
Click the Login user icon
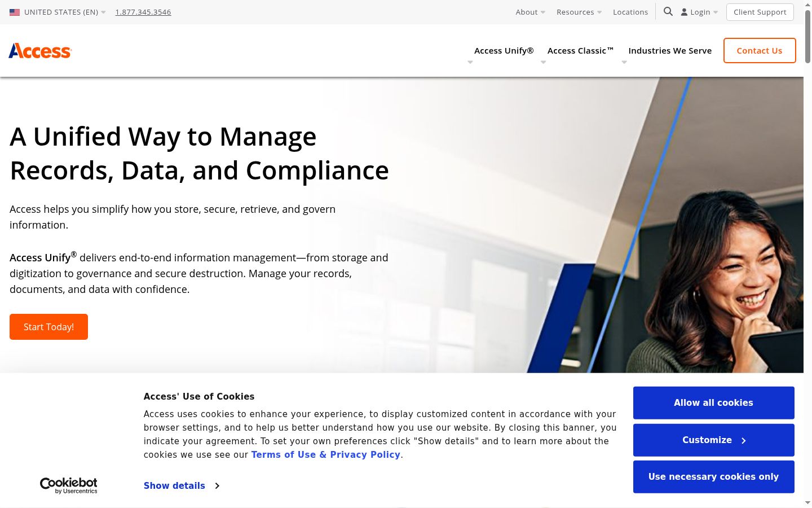pyautogui.click(x=684, y=12)
